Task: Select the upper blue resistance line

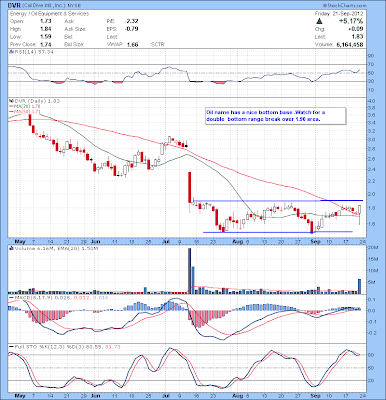Action: [278, 200]
